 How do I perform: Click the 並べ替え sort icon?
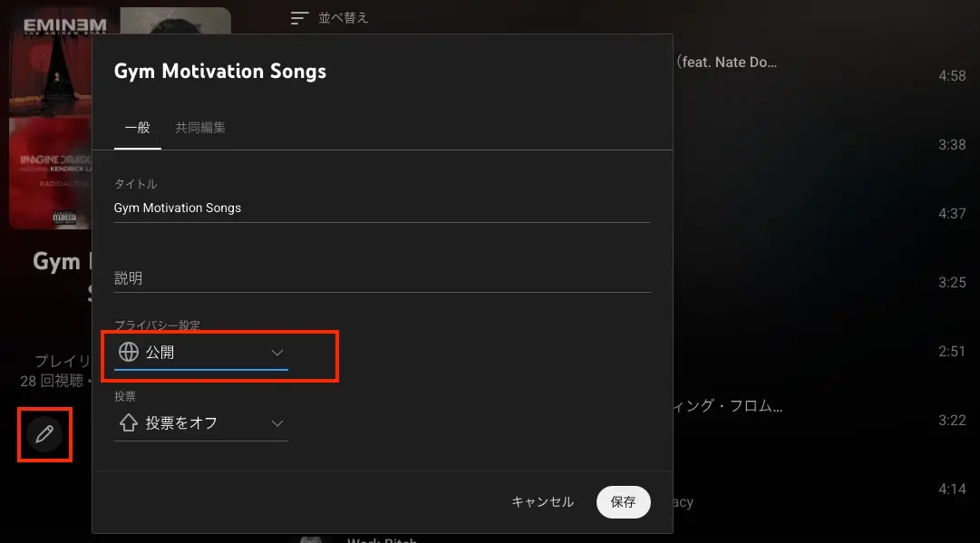coord(299,16)
